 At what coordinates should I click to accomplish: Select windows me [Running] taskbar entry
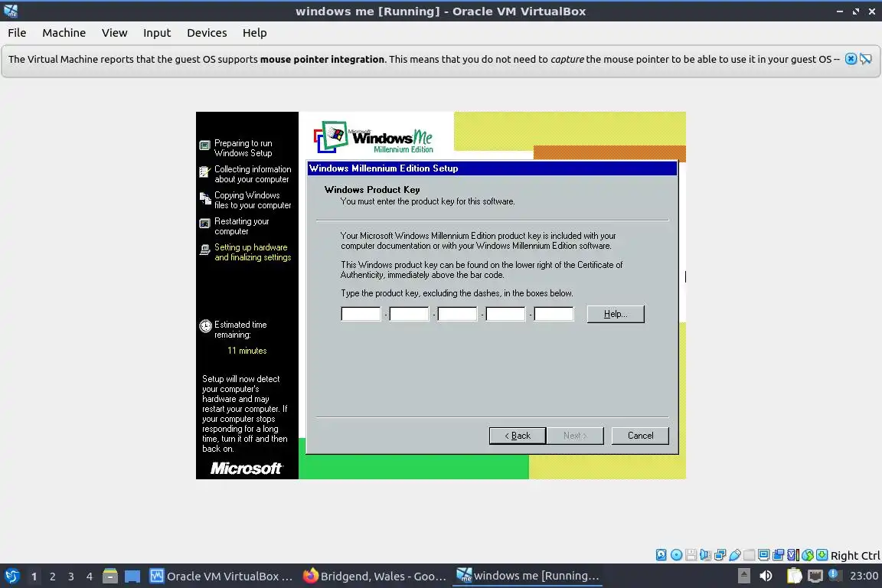(x=528, y=577)
